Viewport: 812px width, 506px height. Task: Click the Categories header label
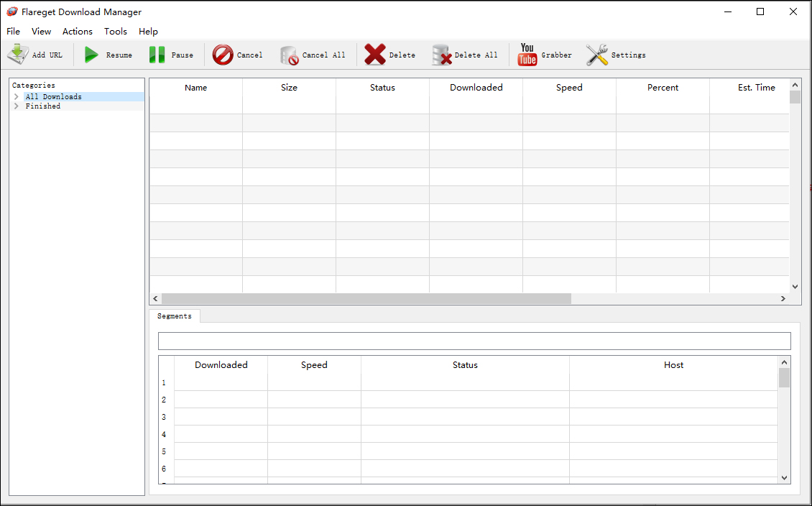coord(34,86)
